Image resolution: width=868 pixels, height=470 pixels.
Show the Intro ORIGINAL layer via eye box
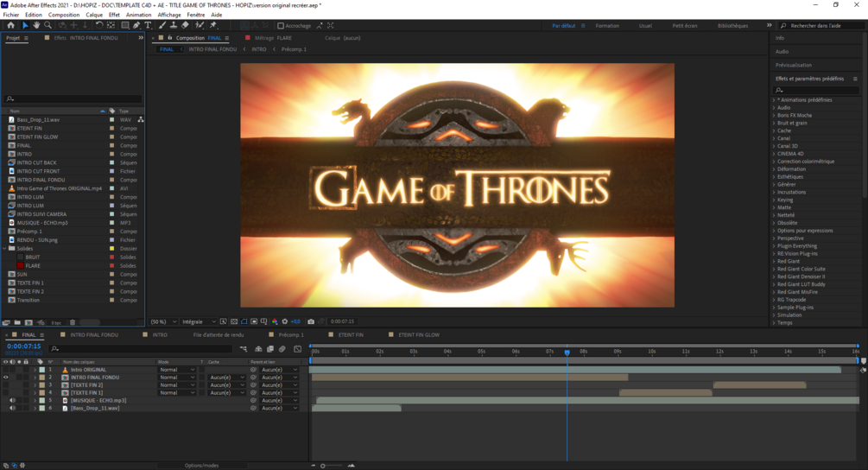(6, 370)
